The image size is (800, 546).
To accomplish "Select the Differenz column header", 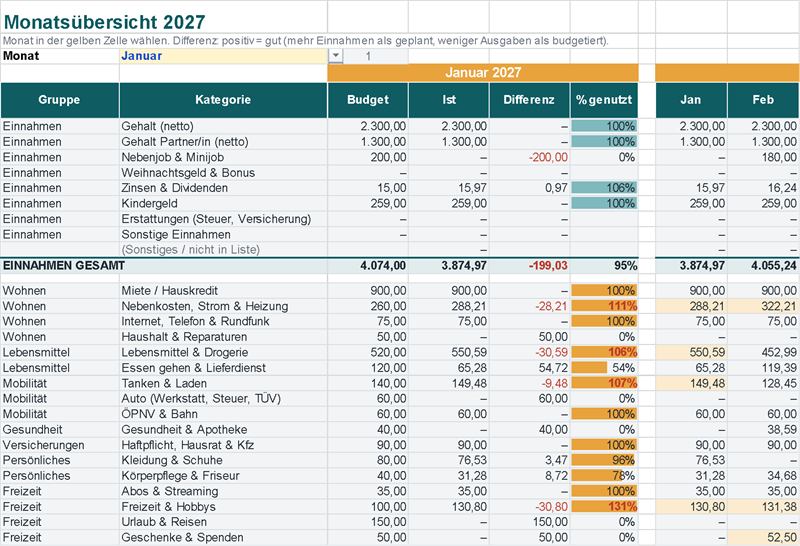I will 530,100.
